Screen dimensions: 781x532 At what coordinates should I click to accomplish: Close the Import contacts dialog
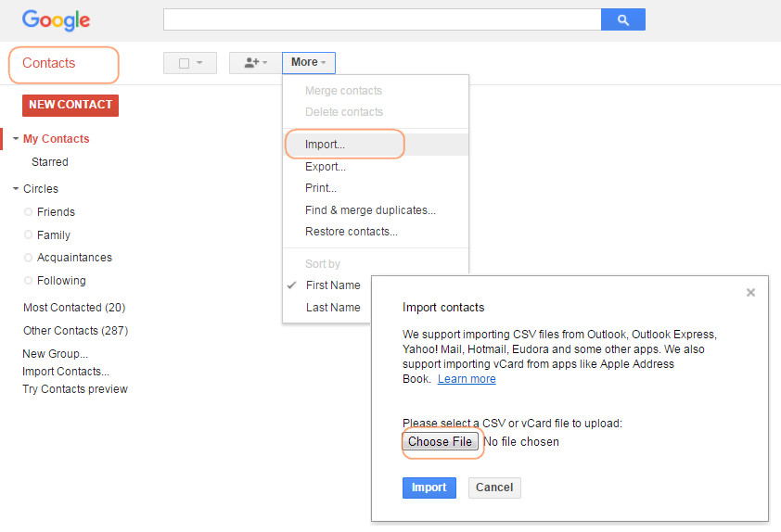pos(750,293)
